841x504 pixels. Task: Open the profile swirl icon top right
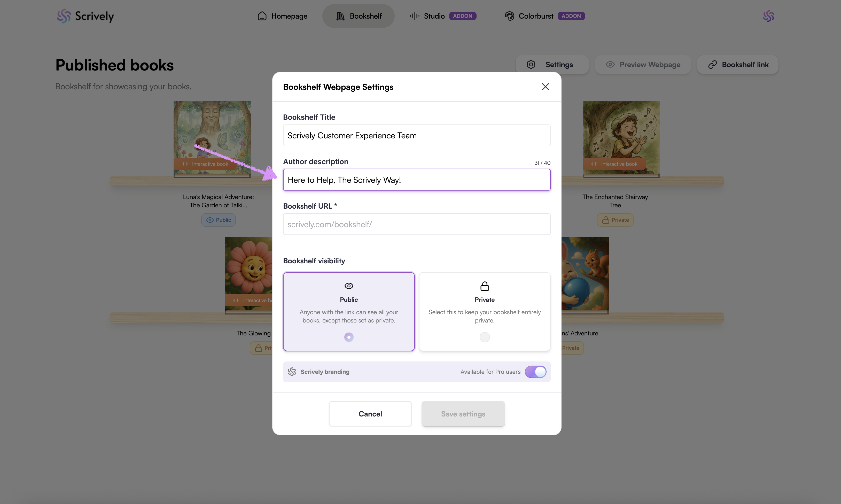click(768, 16)
